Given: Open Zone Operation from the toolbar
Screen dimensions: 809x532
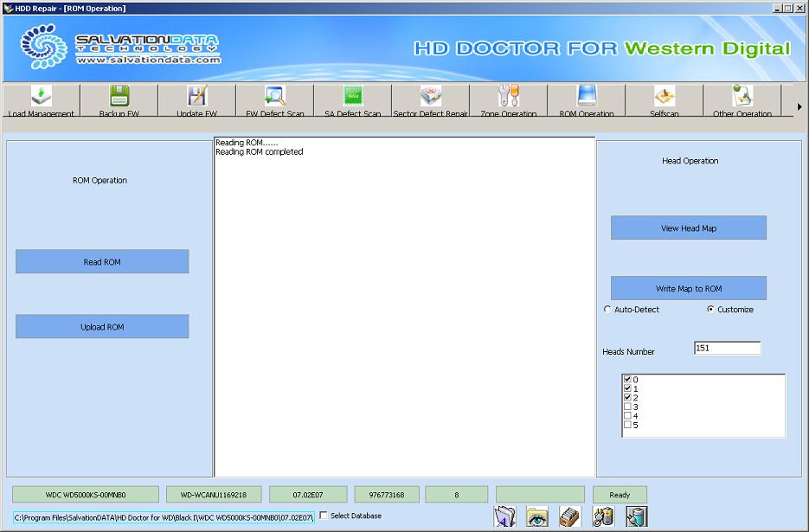Looking at the screenshot, I should (509, 100).
